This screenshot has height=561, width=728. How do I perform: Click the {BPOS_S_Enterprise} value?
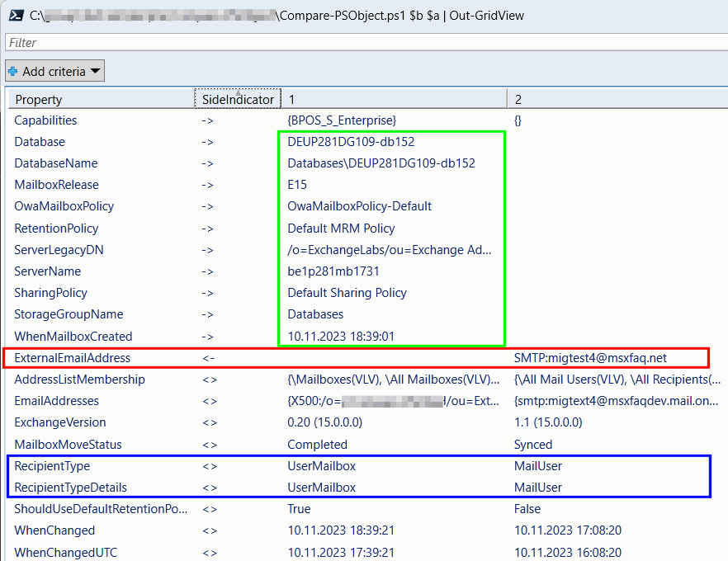[342, 120]
